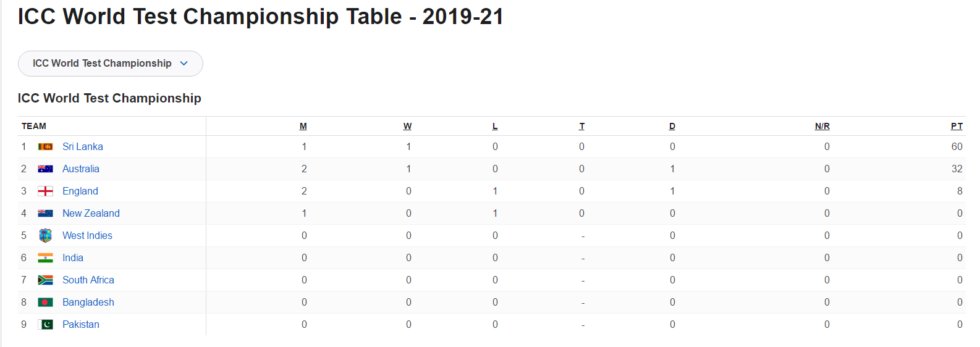Click the West Indies crest icon
Viewport: 980px width, 347px height.
tap(45, 235)
